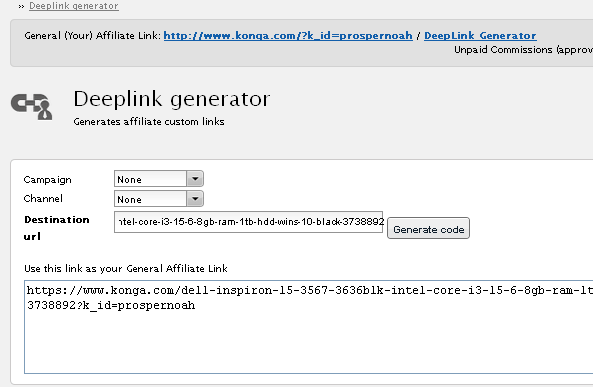Click the 'Use this link as your General Affiliate Link' text
The image size is (593, 387).
[x=126, y=269]
